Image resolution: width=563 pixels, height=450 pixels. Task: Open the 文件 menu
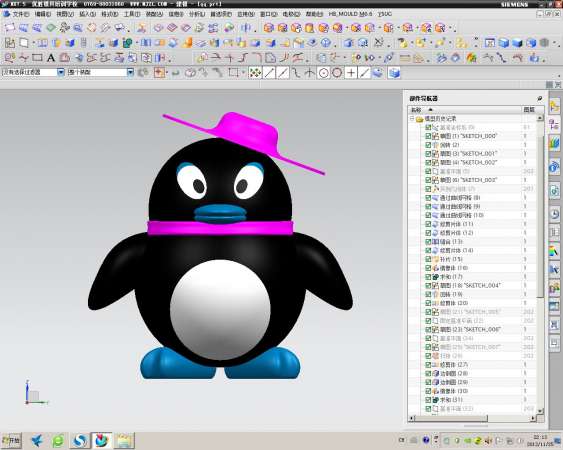click(x=21, y=14)
